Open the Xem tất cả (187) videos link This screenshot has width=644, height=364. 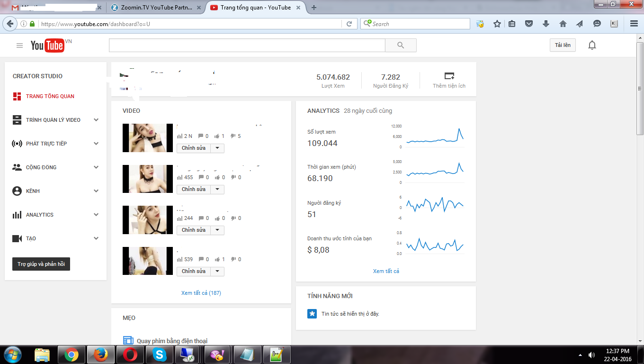click(x=201, y=293)
